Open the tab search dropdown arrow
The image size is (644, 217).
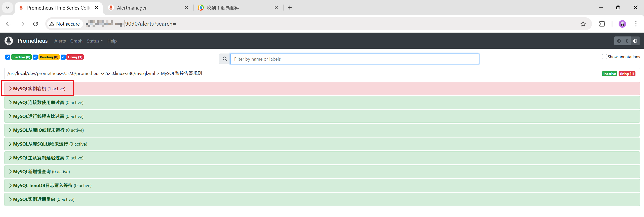(8, 8)
